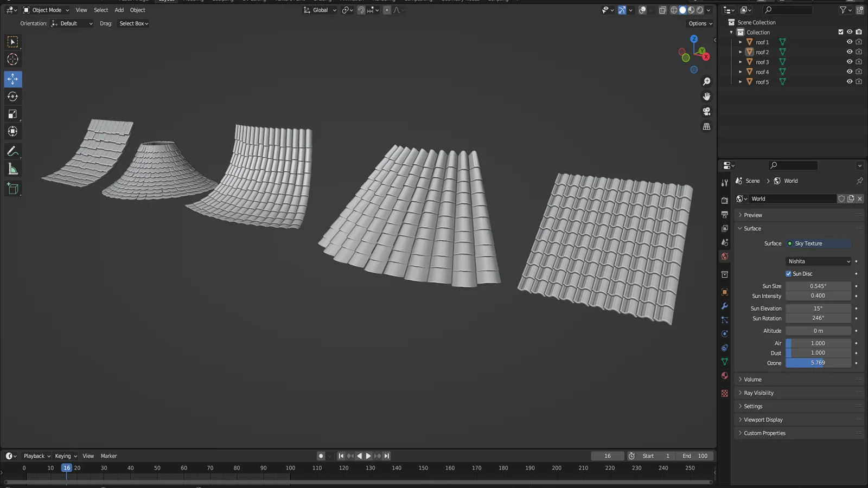Click the outliner search field
Screen dimensions: 868x488
click(x=786, y=9)
